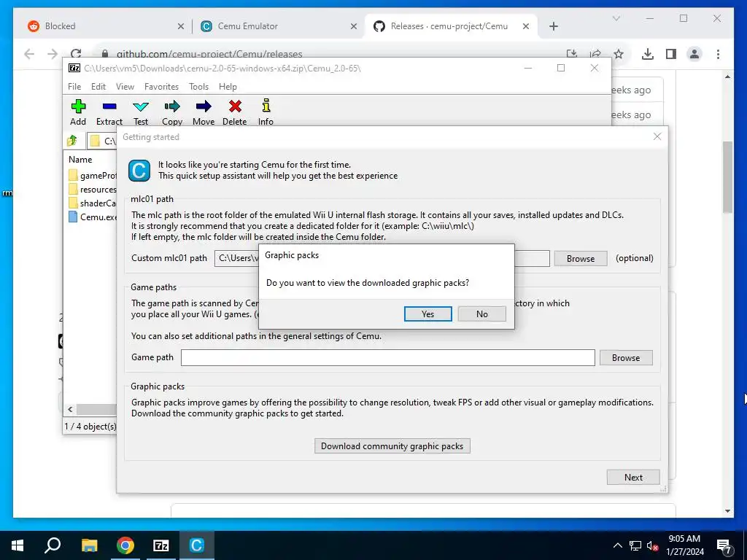747x560 pixels.
Task: Open File Explorer from taskbar
Action: (89, 545)
